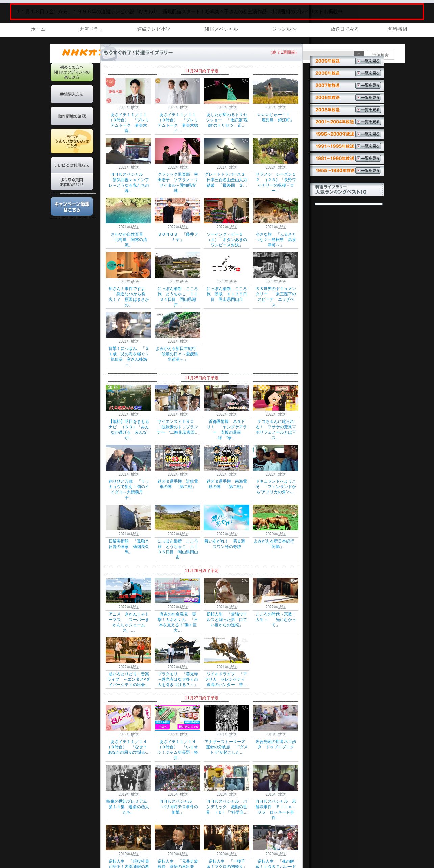
Task: Open the チコちゃんに叱られる thumbnail
Action: coord(275,398)
